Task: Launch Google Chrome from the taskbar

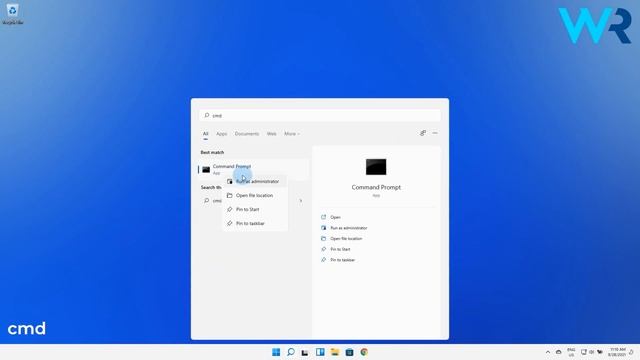Action: [364, 352]
